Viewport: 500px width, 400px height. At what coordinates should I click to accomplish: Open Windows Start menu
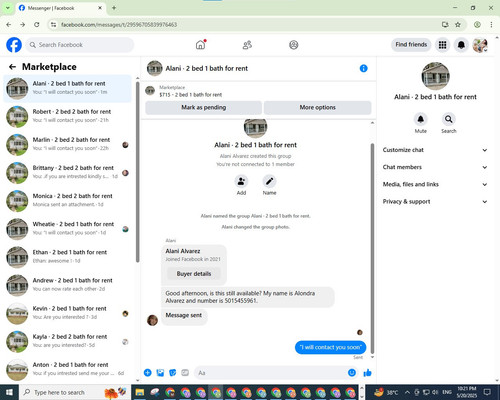coord(9,392)
